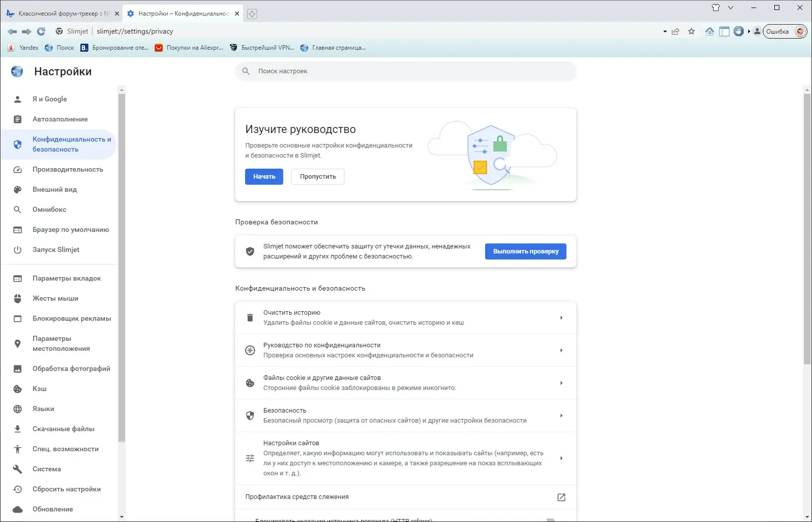Expand the Настройки сайтов row
The height and width of the screenshot is (522, 812).
(x=405, y=458)
